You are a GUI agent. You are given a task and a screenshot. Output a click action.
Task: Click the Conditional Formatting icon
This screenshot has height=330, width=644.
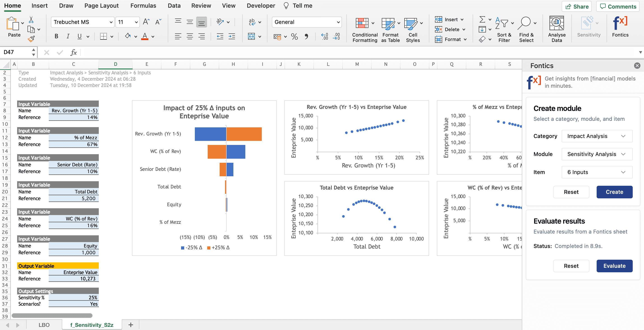362,23
